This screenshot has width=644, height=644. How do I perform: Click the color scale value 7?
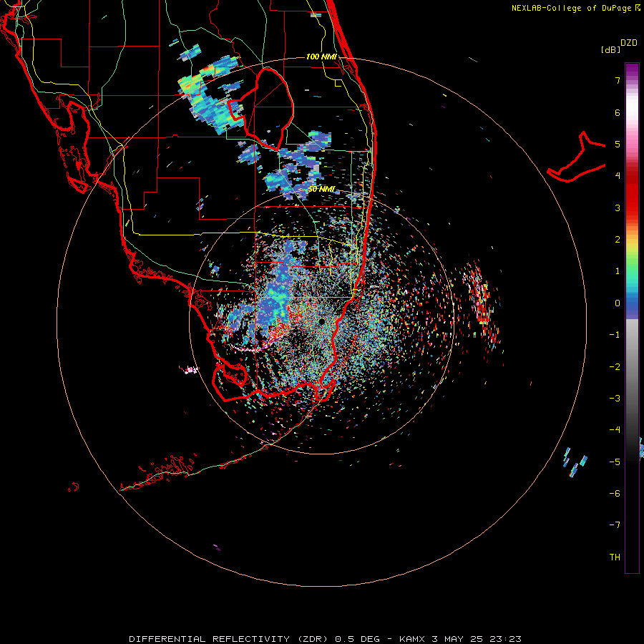[618, 80]
